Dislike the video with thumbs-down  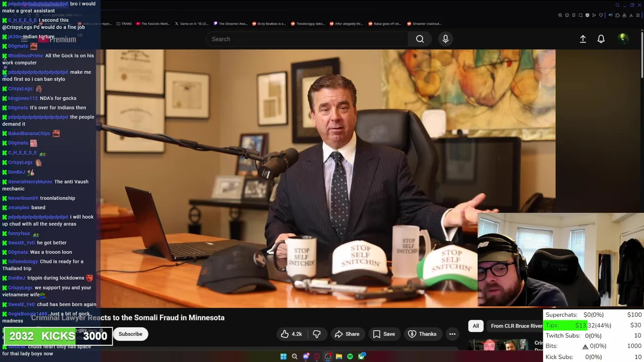point(316,334)
